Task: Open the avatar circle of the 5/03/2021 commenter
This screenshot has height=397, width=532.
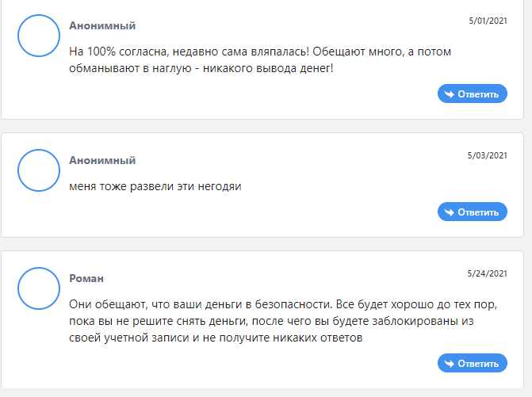Action: click(39, 170)
